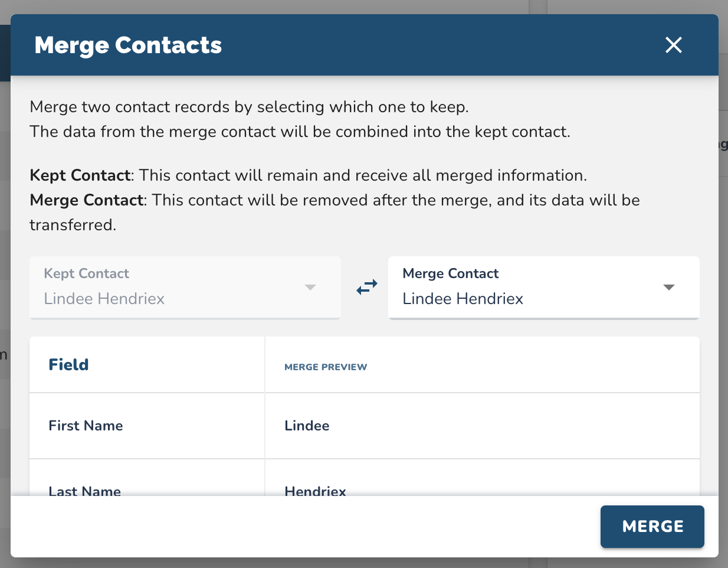Open the Merge Contact dropdown
This screenshot has width=728, height=568.
click(x=543, y=288)
